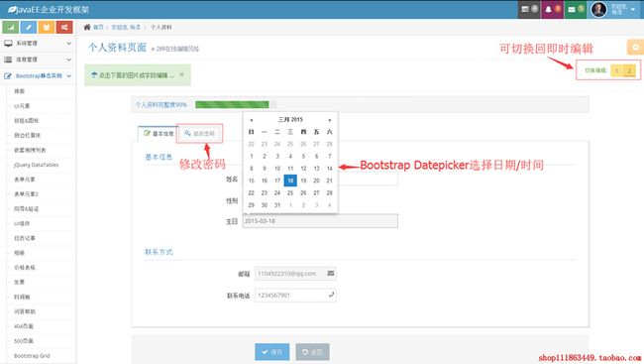644x364 pixels.
Task: Open 时间轴 in sidebar
Action: coord(22,297)
